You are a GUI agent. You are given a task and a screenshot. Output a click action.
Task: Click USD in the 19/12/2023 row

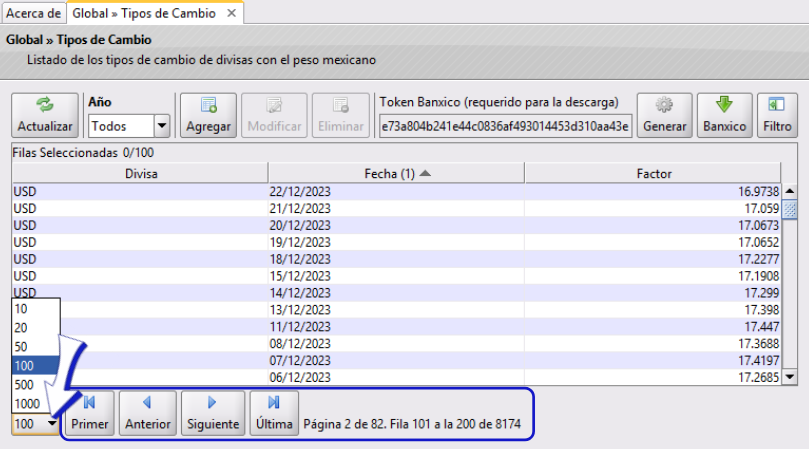click(25, 242)
